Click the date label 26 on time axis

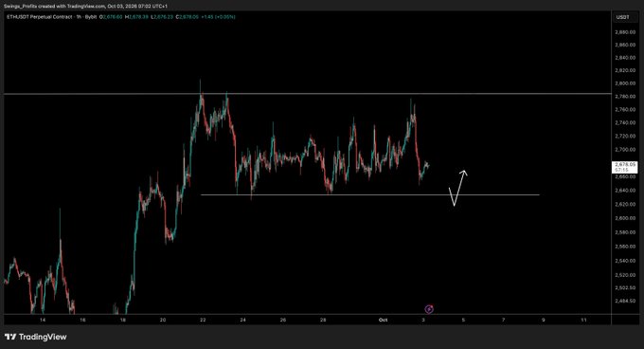283,320
